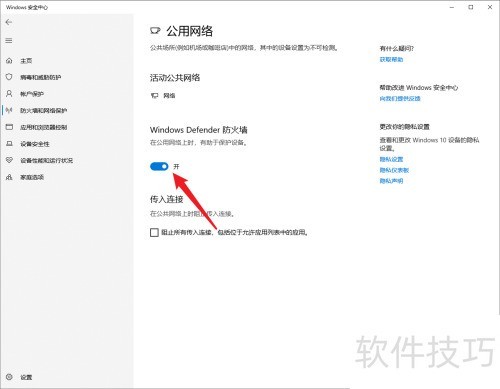Maximize the Windows 安全中心 window
Screen dimensions: 500x389
[471, 7]
